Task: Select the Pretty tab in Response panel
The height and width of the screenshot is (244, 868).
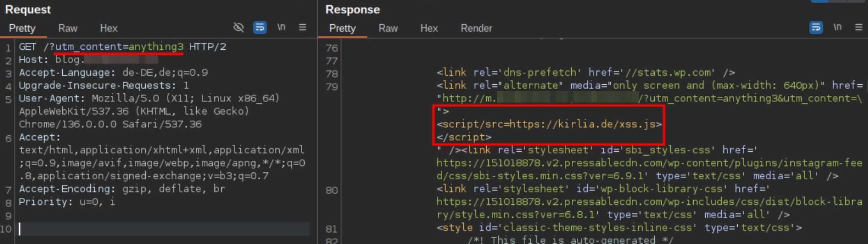Action: (342, 28)
